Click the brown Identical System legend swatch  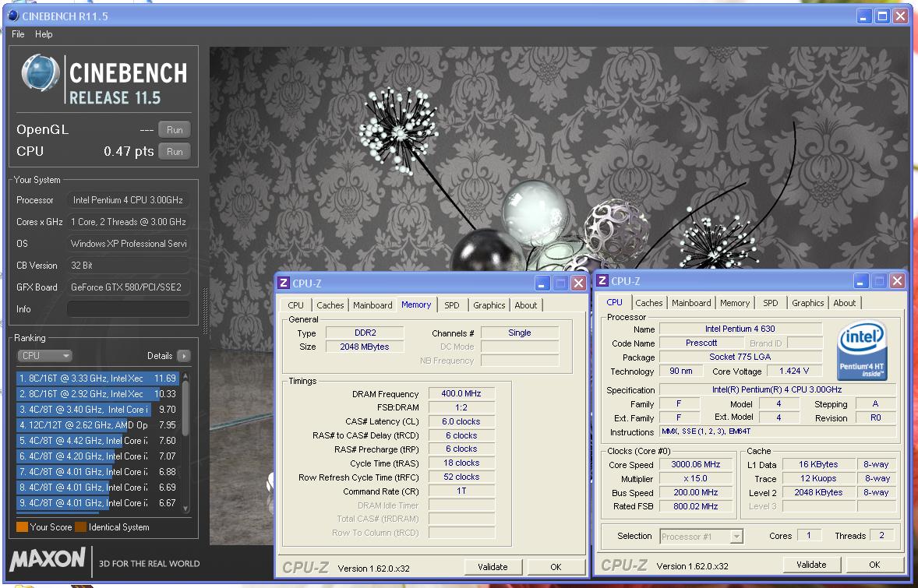80,527
